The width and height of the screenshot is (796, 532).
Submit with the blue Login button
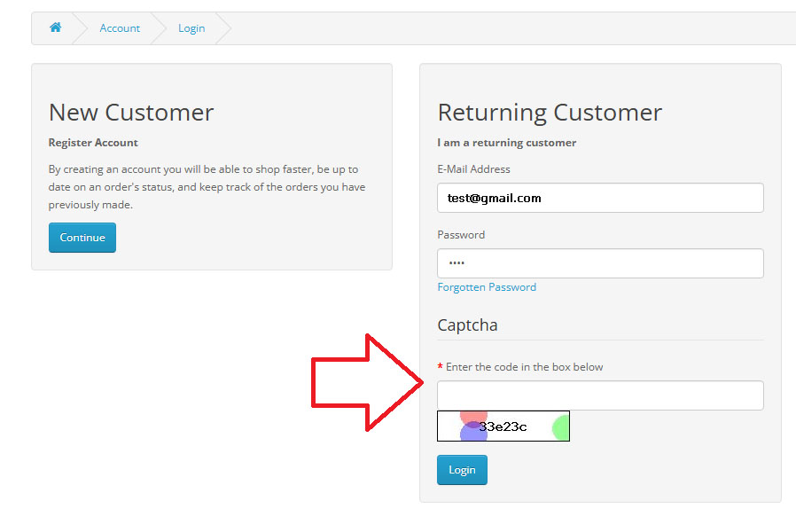pos(462,470)
